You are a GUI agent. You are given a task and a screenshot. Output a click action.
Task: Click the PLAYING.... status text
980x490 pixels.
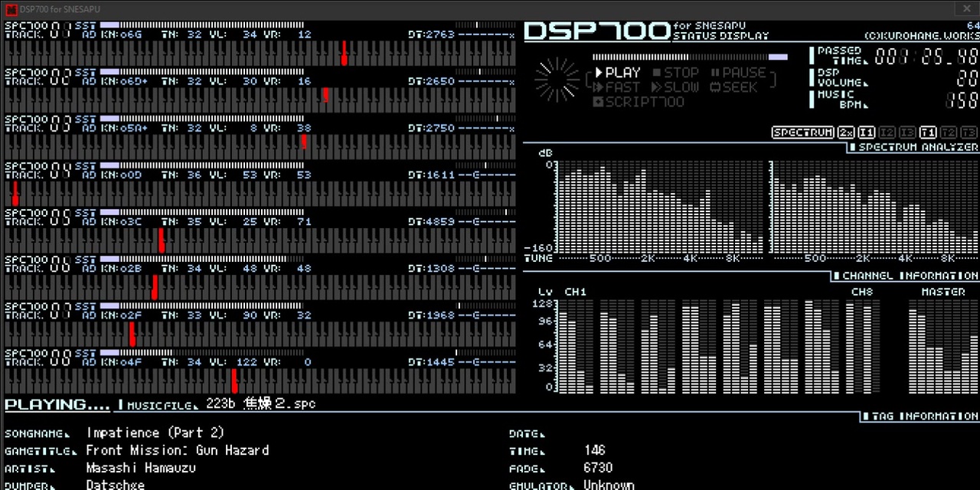click(x=57, y=404)
